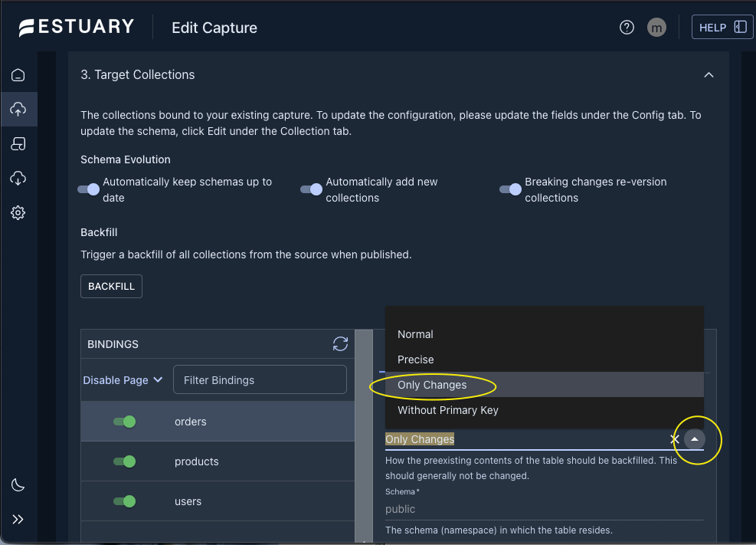This screenshot has width=756, height=545.
Task: Open the Disable Page dropdown
Action: 123,380
